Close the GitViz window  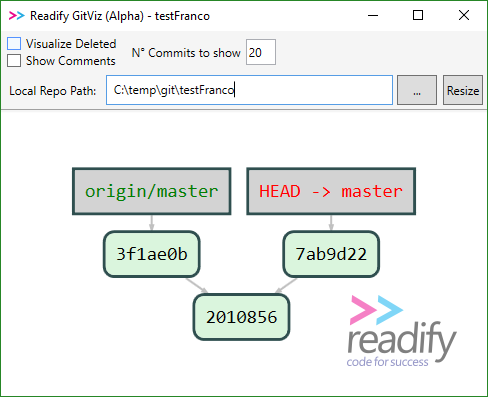464,15
